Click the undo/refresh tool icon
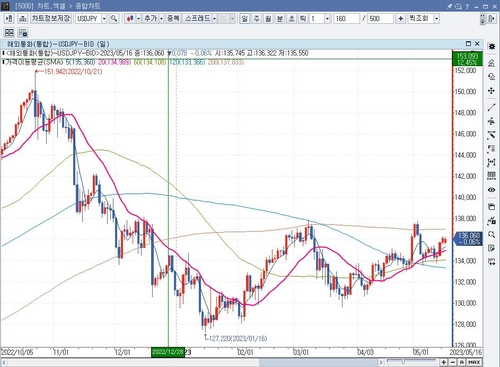 coord(491,77)
